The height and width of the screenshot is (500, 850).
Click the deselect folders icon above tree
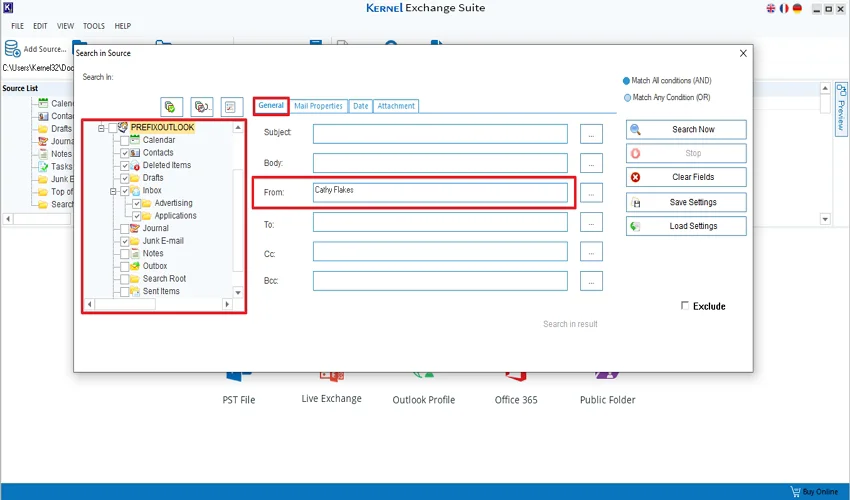coord(202,107)
